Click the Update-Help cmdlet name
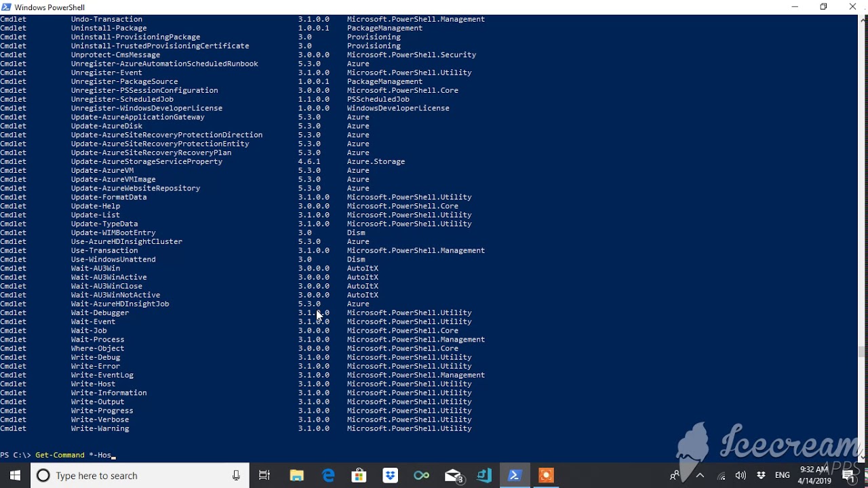 pos(96,206)
